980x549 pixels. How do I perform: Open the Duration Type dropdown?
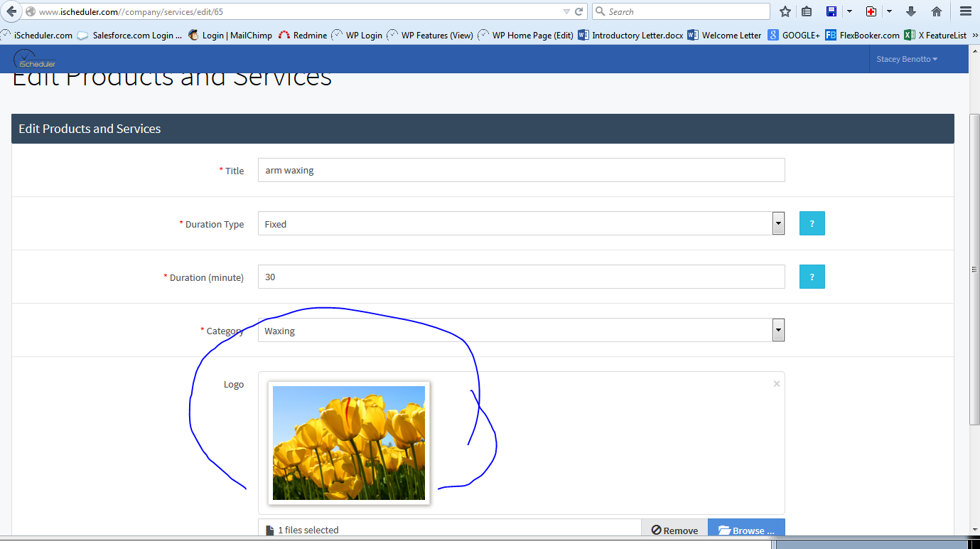(x=521, y=223)
